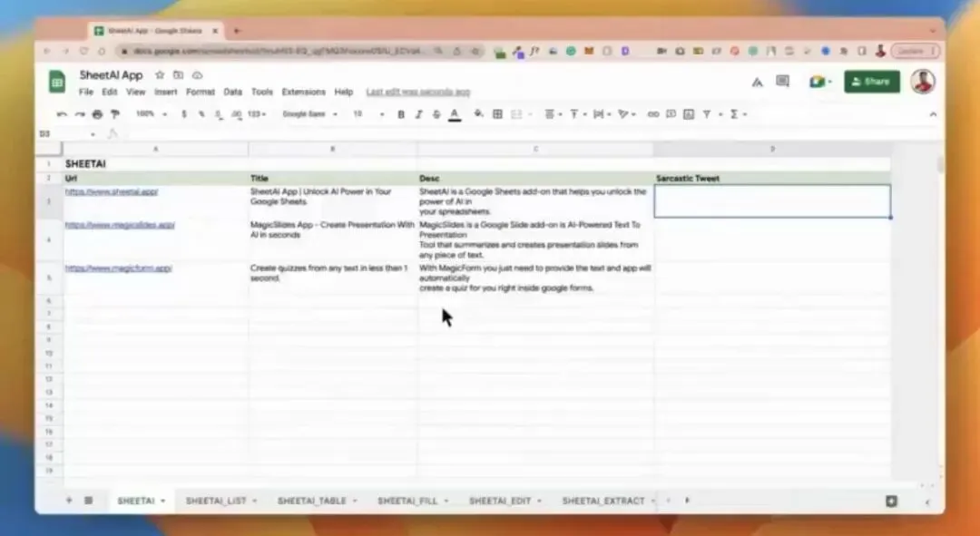Select the paint format tool
The width and height of the screenshot is (980, 536).
[115, 114]
